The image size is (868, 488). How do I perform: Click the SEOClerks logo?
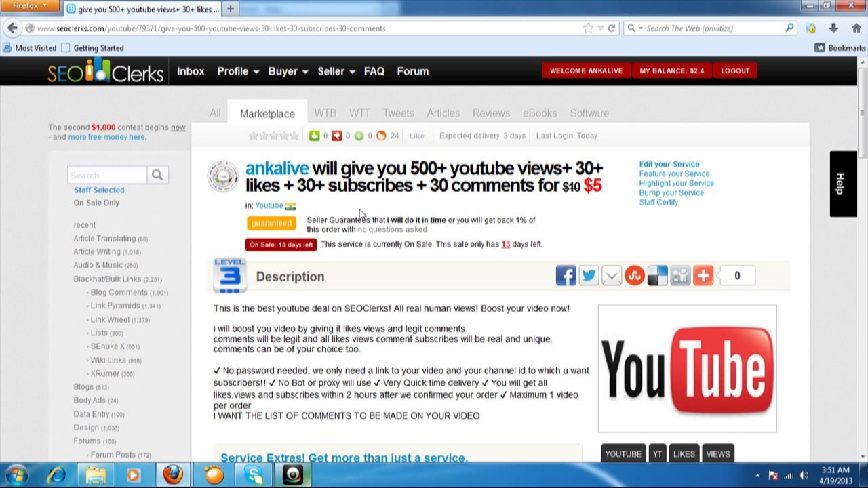pyautogui.click(x=105, y=71)
